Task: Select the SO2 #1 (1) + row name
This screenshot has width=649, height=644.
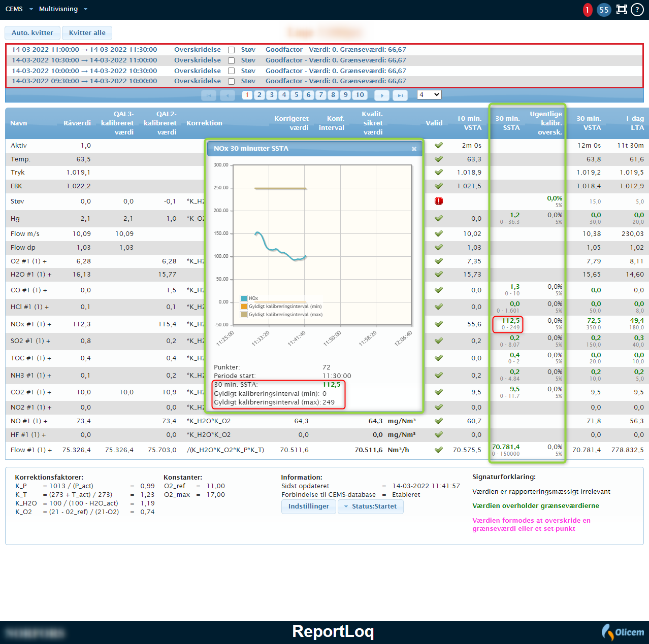Action: pos(30,341)
